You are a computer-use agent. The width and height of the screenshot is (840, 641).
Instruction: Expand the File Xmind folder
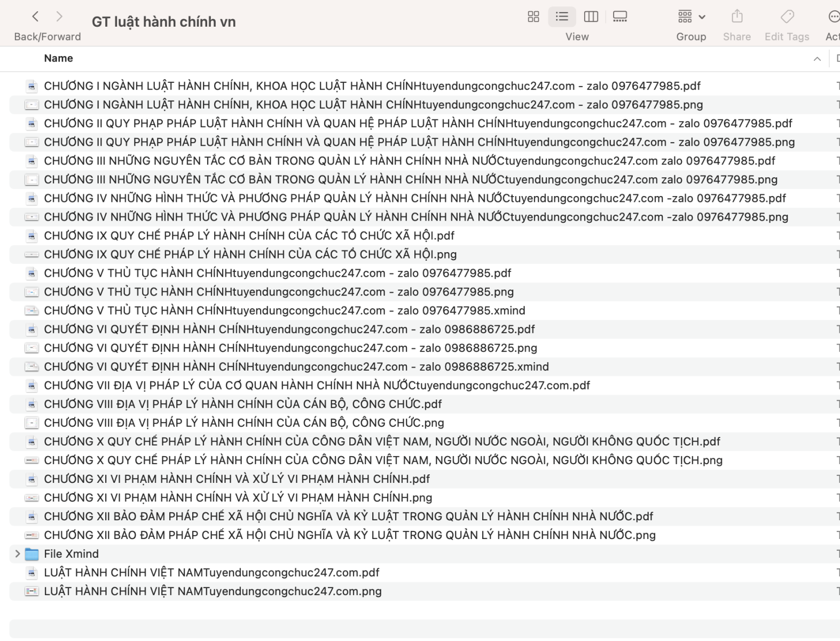click(18, 554)
